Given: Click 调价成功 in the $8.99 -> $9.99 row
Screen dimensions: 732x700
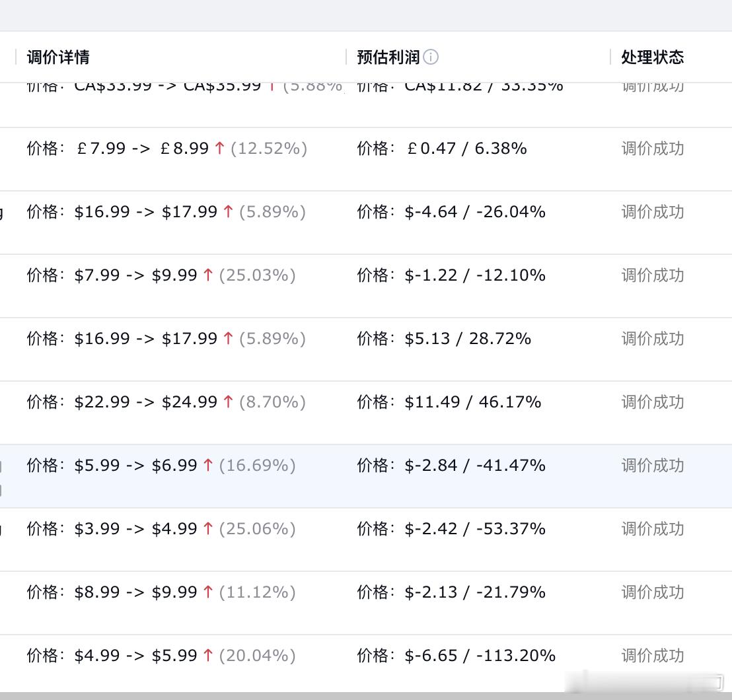Looking at the screenshot, I should click(653, 592).
